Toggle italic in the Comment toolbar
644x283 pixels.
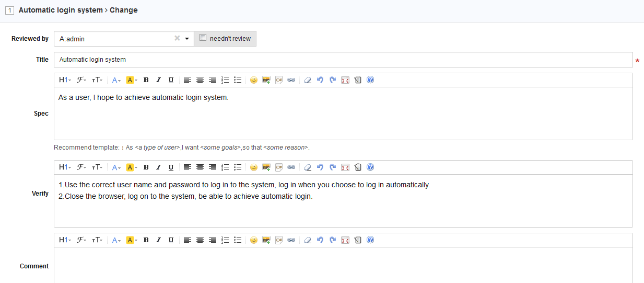[x=158, y=240]
